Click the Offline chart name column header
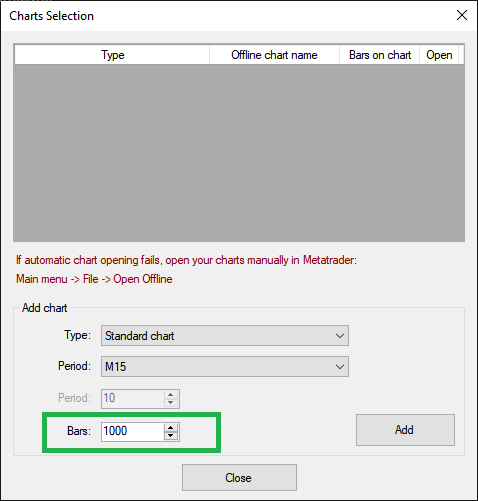Screen dimensions: 478x501 274,55
